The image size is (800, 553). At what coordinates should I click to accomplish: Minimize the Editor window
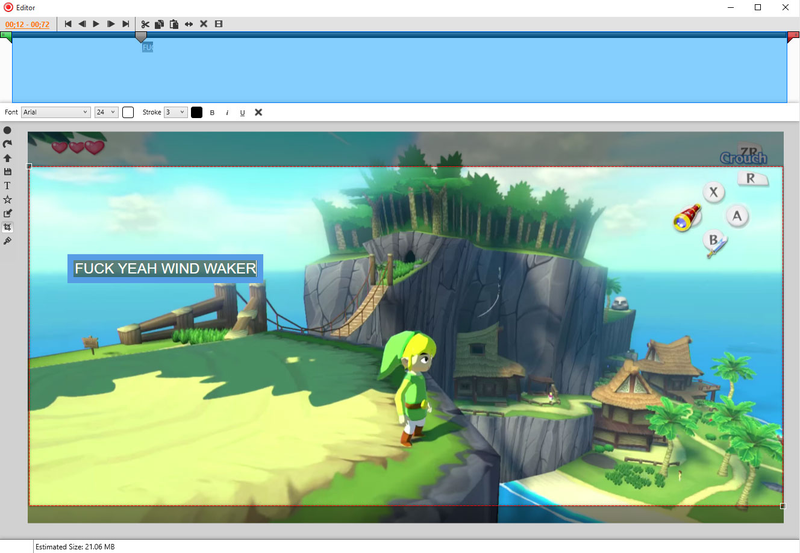pos(731,8)
